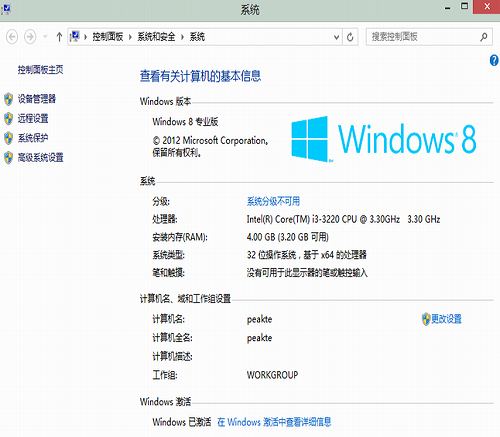Image resolution: width=500 pixels, height=437 pixels.
Task: Go up one level arrow
Action: pyautogui.click(x=59, y=37)
